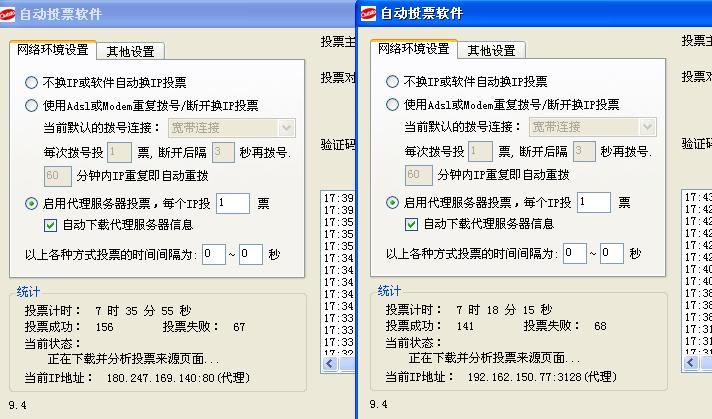Click 投票失败 count 68 in right window
Viewport: 712px width, 419px height.
600,326
